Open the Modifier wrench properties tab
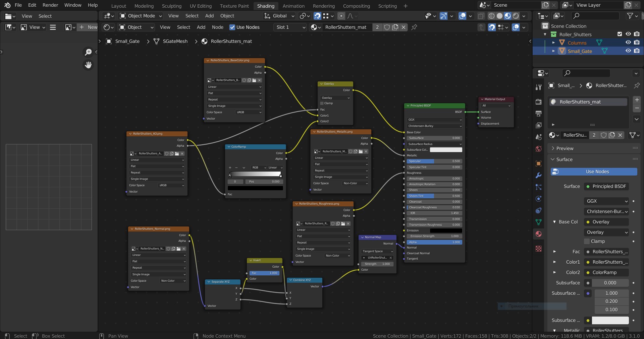 pos(539,175)
